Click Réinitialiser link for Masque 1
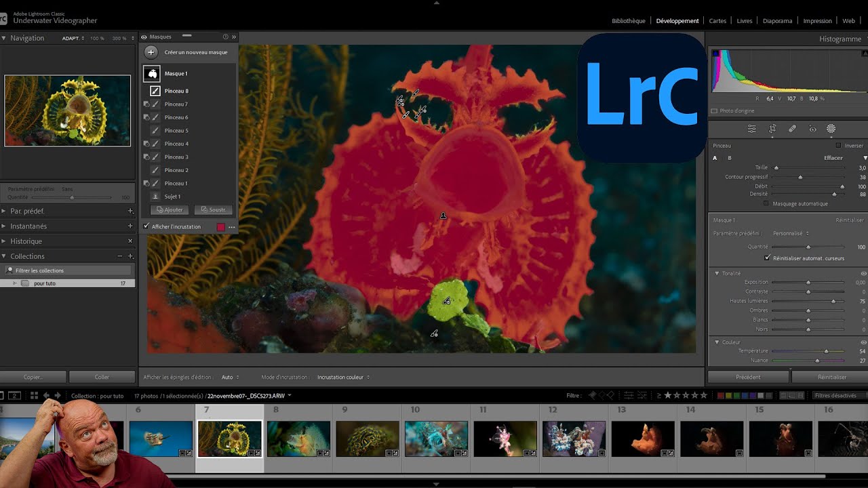 point(850,220)
